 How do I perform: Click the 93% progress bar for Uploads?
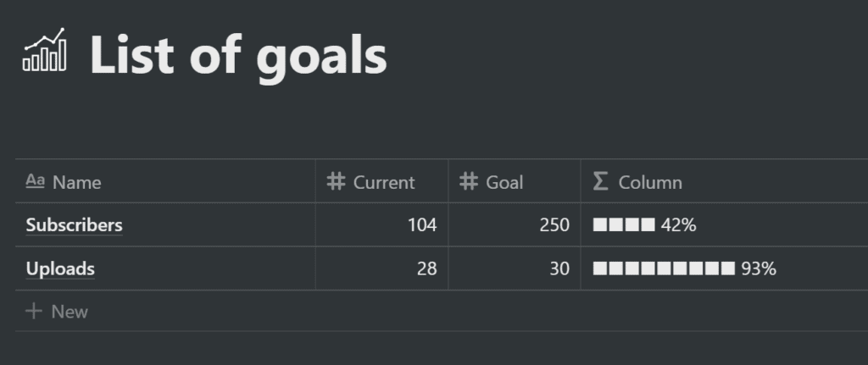(x=684, y=268)
